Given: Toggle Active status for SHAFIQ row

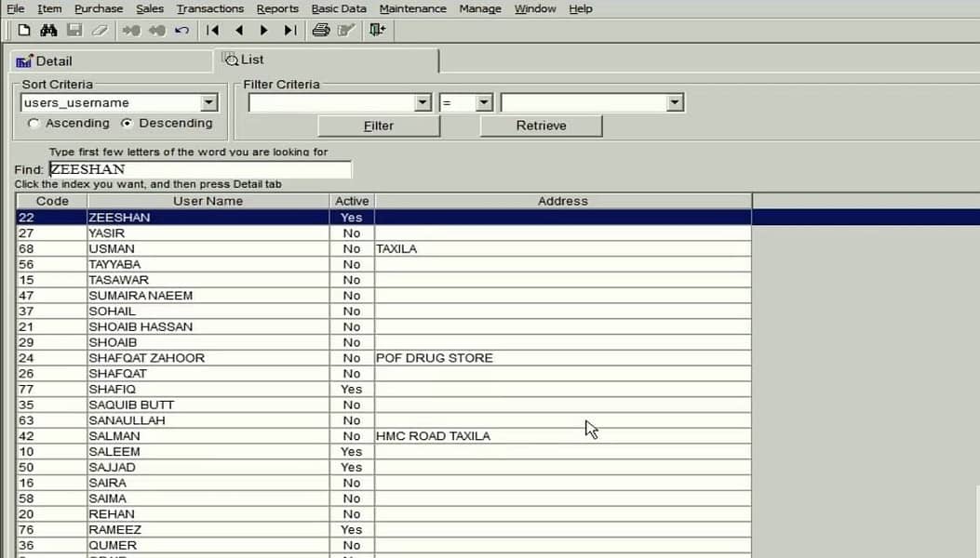Looking at the screenshot, I should pyautogui.click(x=351, y=389).
